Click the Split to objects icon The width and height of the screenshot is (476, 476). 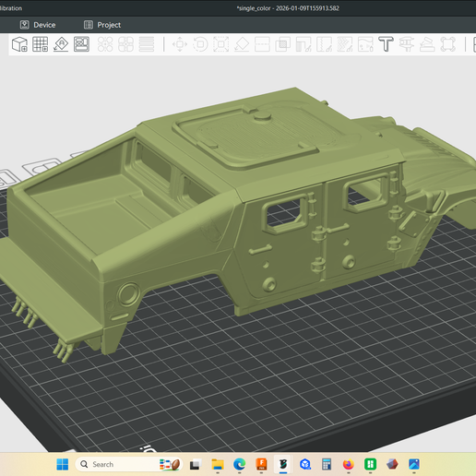[105, 44]
